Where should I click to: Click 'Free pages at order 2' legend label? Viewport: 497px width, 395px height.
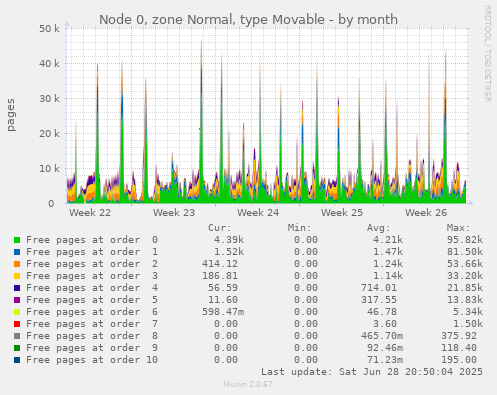(x=92, y=264)
